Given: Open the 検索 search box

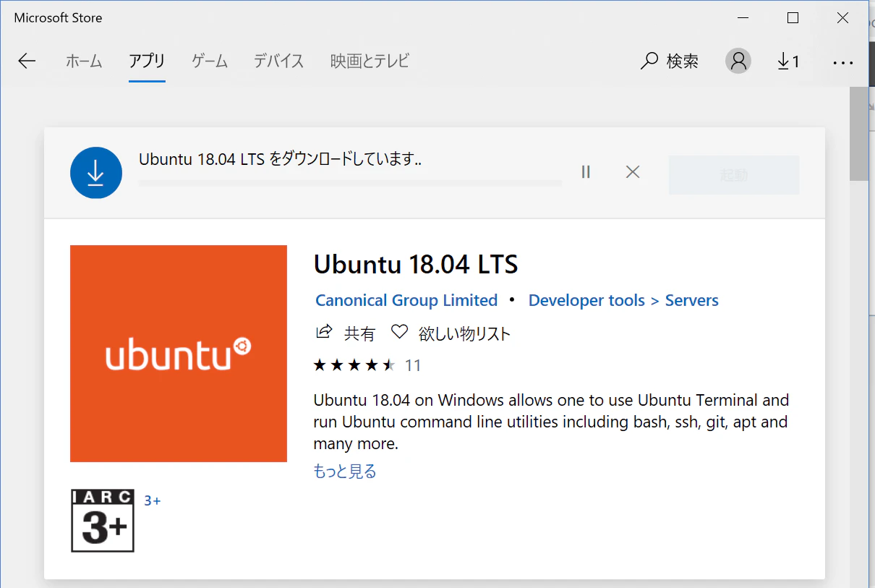Looking at the screenshot, I should [x=670, y=61].
